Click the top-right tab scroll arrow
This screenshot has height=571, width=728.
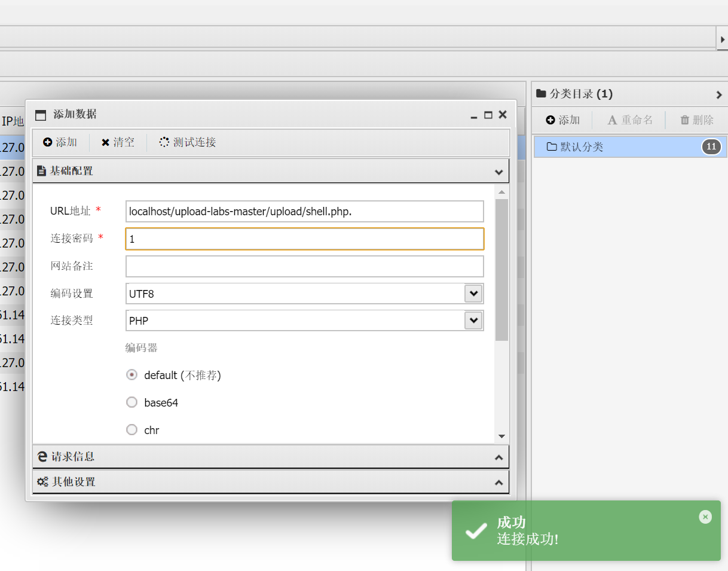click(722, 38)
